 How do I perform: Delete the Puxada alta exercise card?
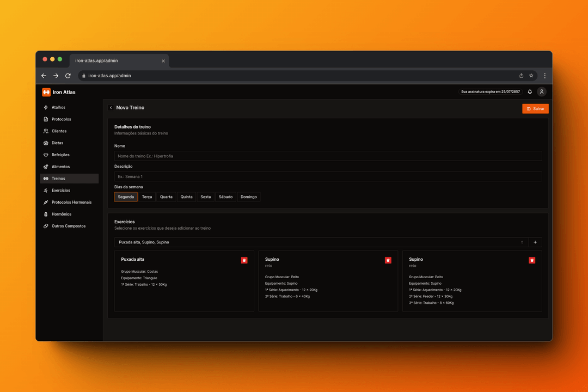click(244, 260)
